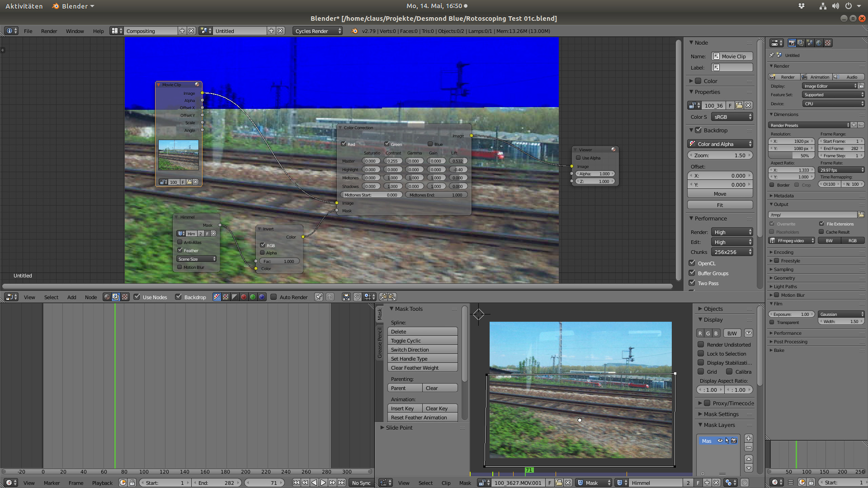The height and width of the screenshot is (488, 868).
Task: Click Insert Key animation button
Action: pos(405,408)
